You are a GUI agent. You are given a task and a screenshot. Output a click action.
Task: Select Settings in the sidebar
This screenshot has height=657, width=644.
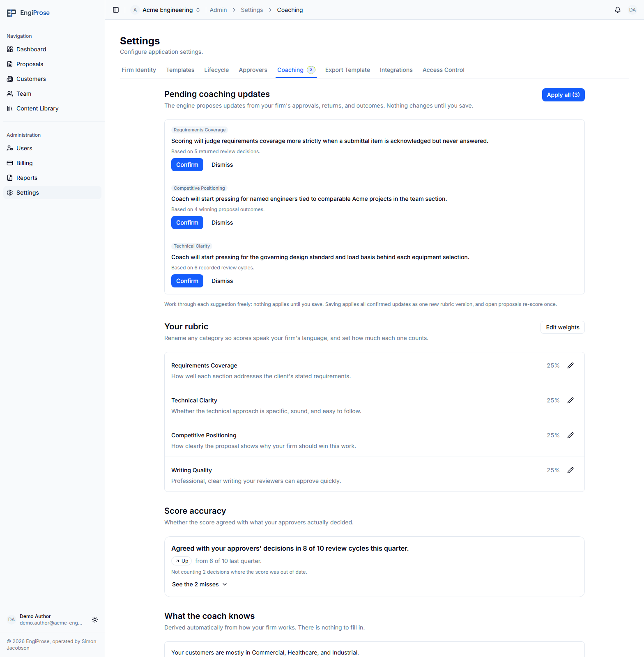(52, 193)
